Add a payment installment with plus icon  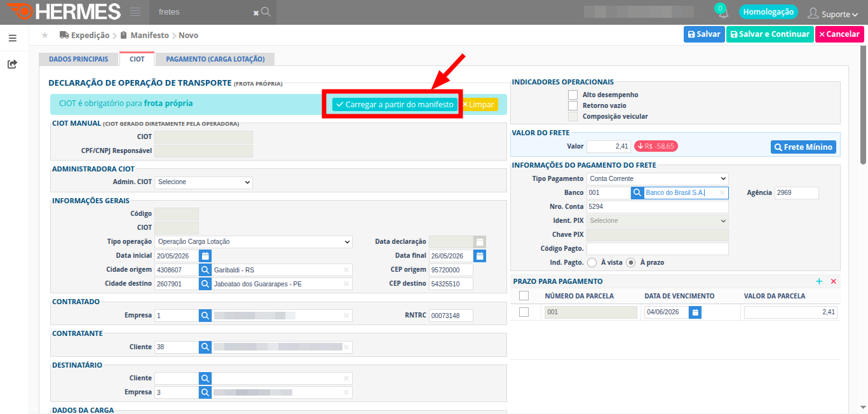click(819, 281)
